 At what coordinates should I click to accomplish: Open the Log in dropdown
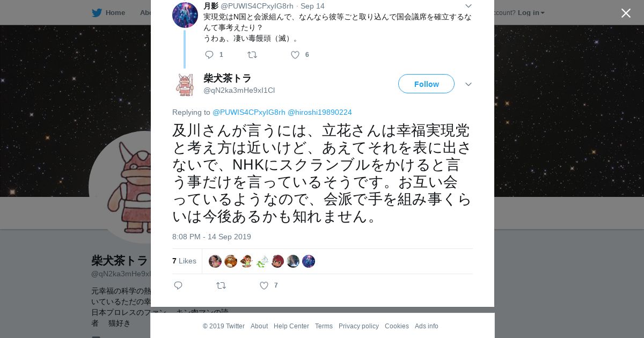point(531,12)
